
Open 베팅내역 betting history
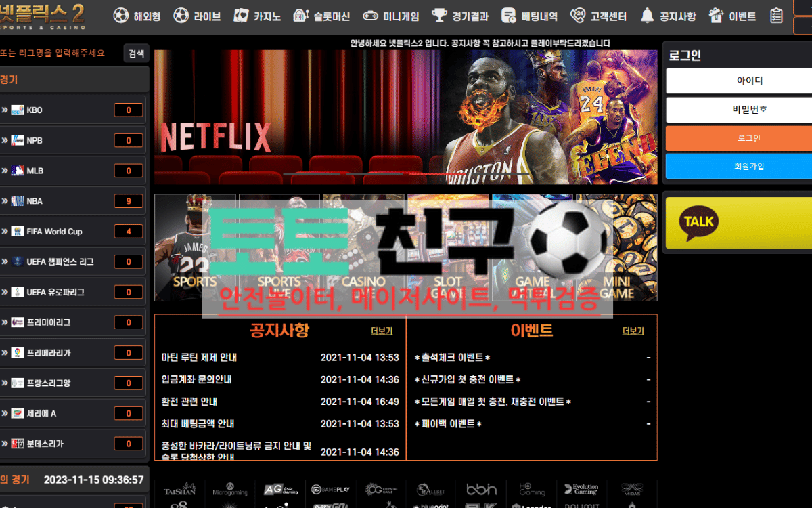point(530,16)
